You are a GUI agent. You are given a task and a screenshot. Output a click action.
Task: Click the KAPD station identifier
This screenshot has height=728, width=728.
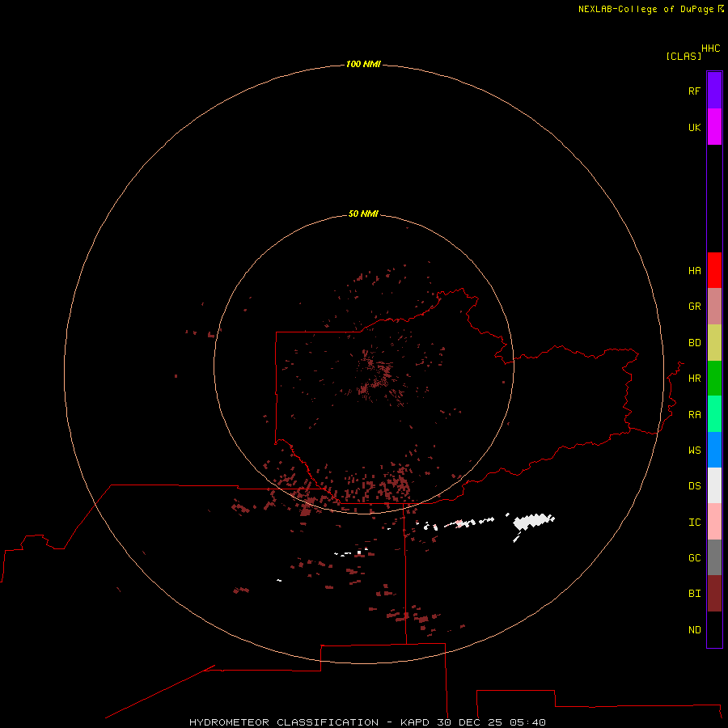point(415,722)
